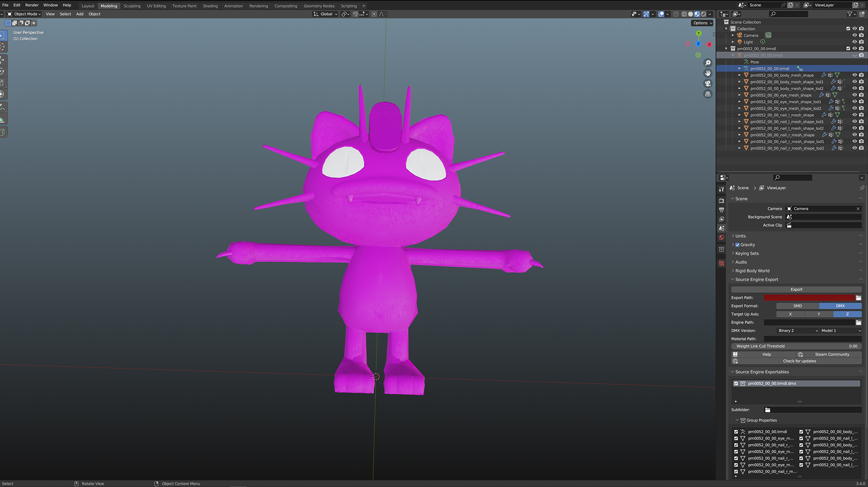Screen dimensions: 868x487
Task: Select the Rotate tool in left toolbar
Action: (x=2, y=71)
